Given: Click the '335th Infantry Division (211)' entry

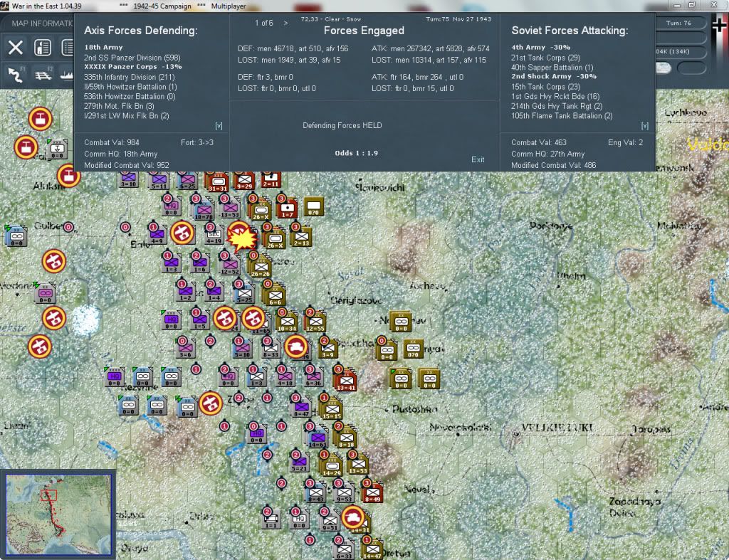Looking at the screenshot, I should 130,77.
